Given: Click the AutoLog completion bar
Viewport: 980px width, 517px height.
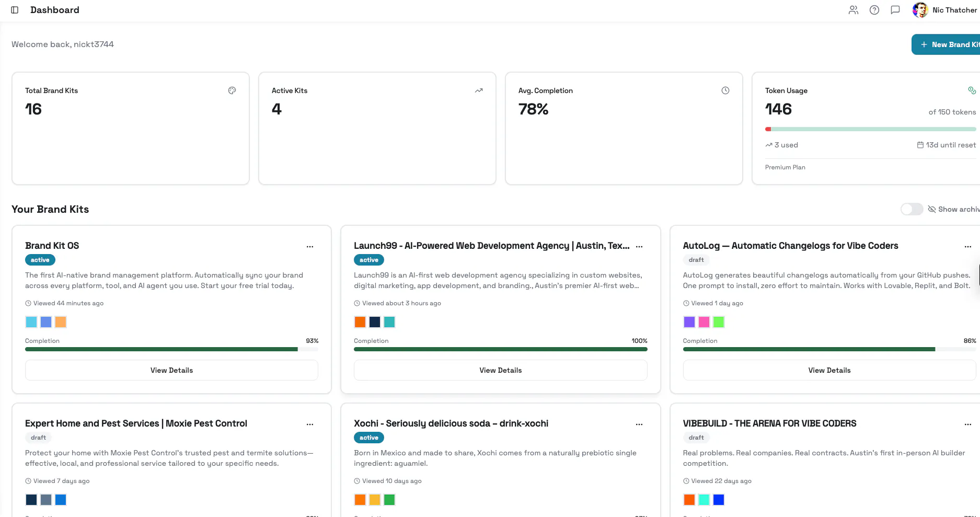Looking at the screenshot, I should coord(829,349).
